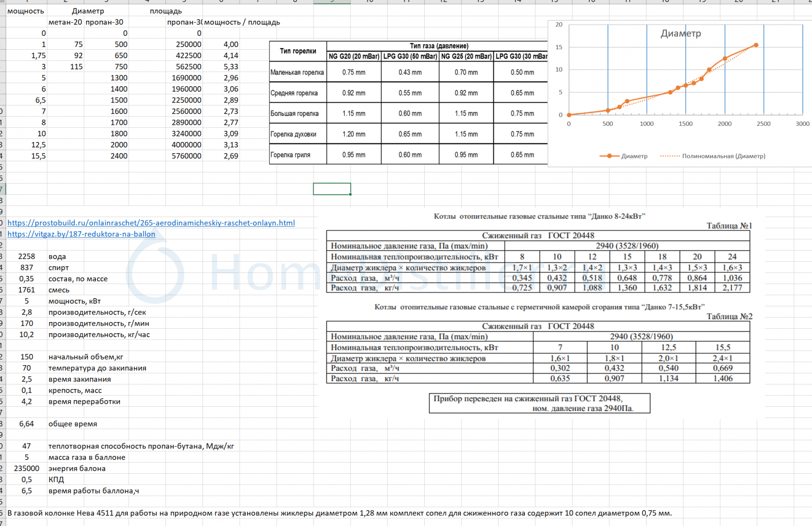Select the cell with value 235000
This screenshot has height=526, width=812.
26,469
